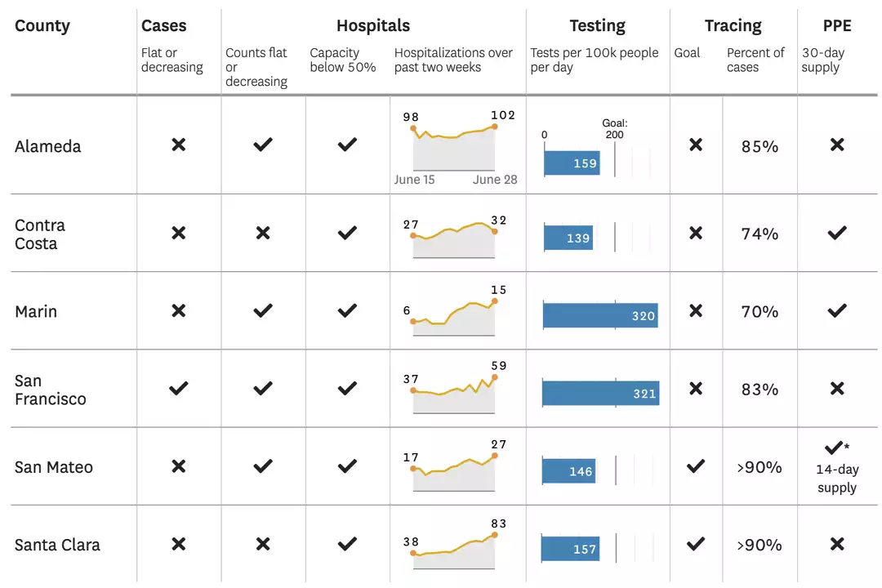This screenshot has width=882, height=588.
Task: Click Alameda's hospitalization sparkline chart
Action: click(453, 147)
